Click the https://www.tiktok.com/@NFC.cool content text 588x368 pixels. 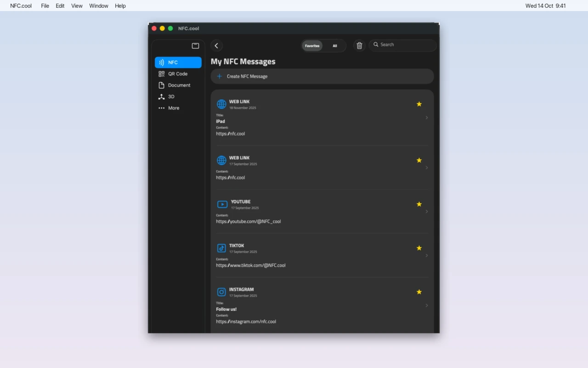tap(251, 265)
